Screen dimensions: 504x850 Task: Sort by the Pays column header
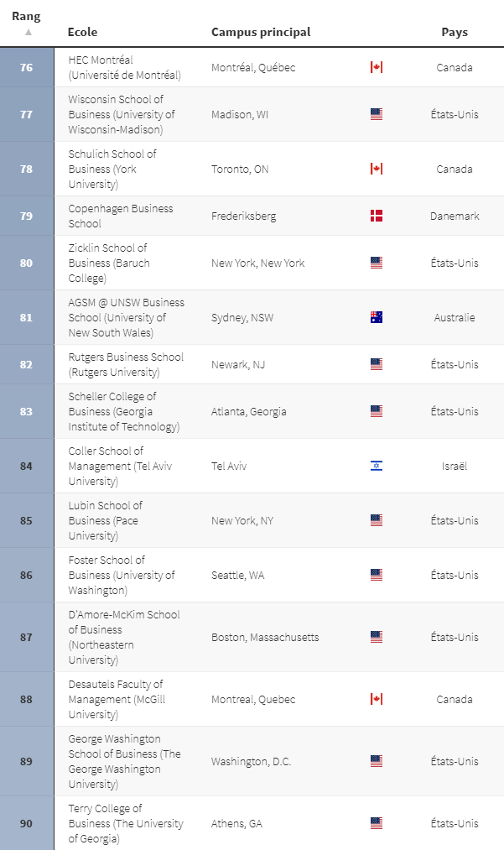455,32
